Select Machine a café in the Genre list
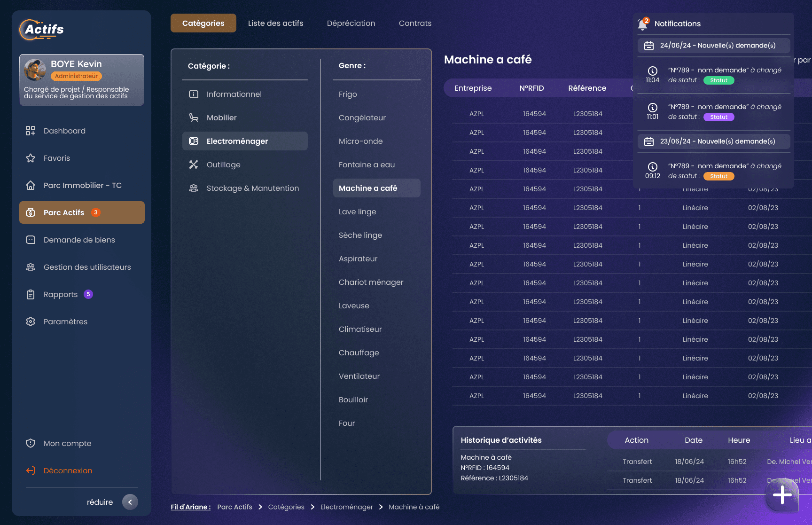Viewport: 812px width, 525px height. coord(376,188)
